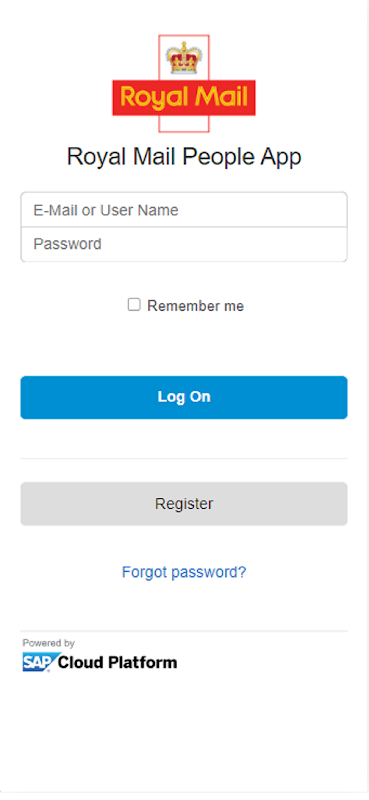Tick the Remember me checkbox
Screen dimensions: 369x800
pyautogui.click(x=134, y=305)
